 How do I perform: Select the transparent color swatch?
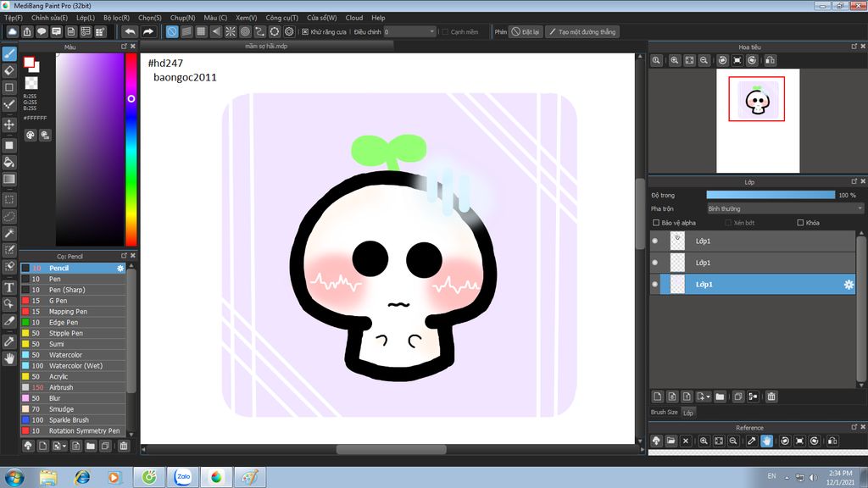[31, 83]
